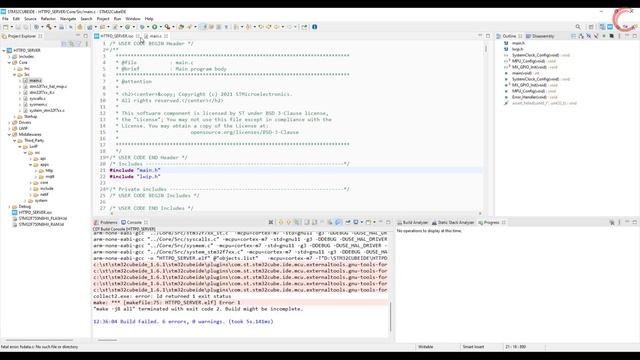Screen dimensions: 640x360
Task: Click the Debug bug toolbar icon
Action: click(x=142, y=27)
